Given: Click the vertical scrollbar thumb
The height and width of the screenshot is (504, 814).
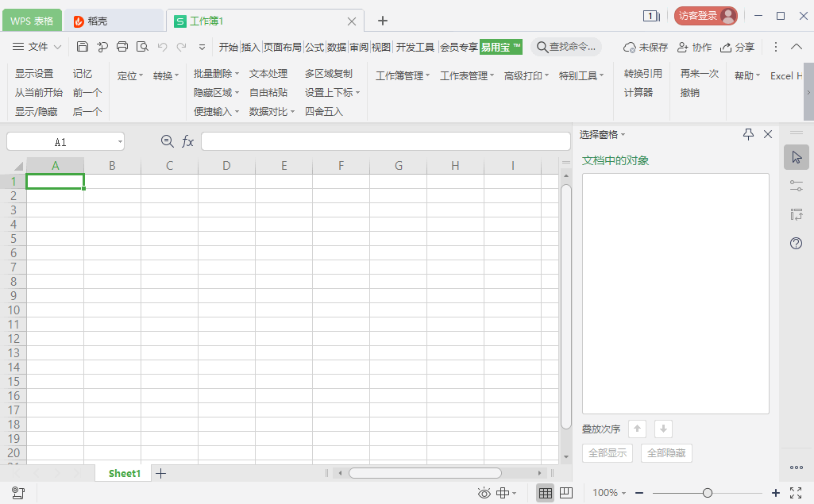Looking at the screenshot, I should click(566, 306).
